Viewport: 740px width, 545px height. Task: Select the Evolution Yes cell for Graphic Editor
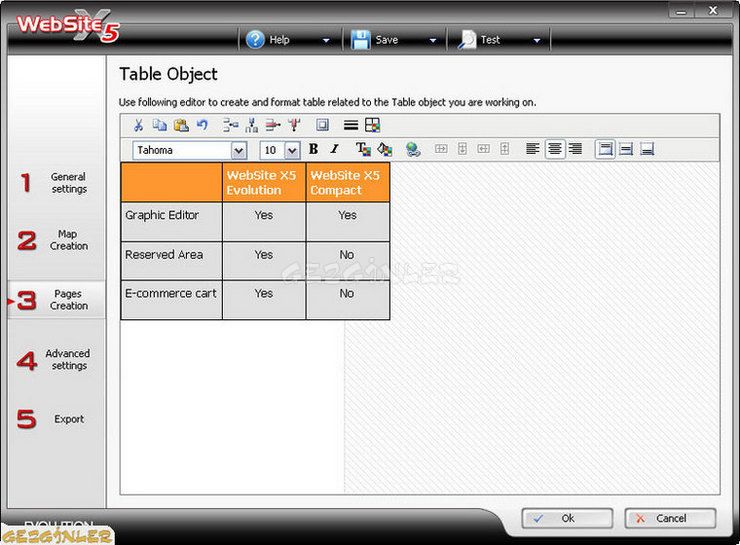(264, 222)
